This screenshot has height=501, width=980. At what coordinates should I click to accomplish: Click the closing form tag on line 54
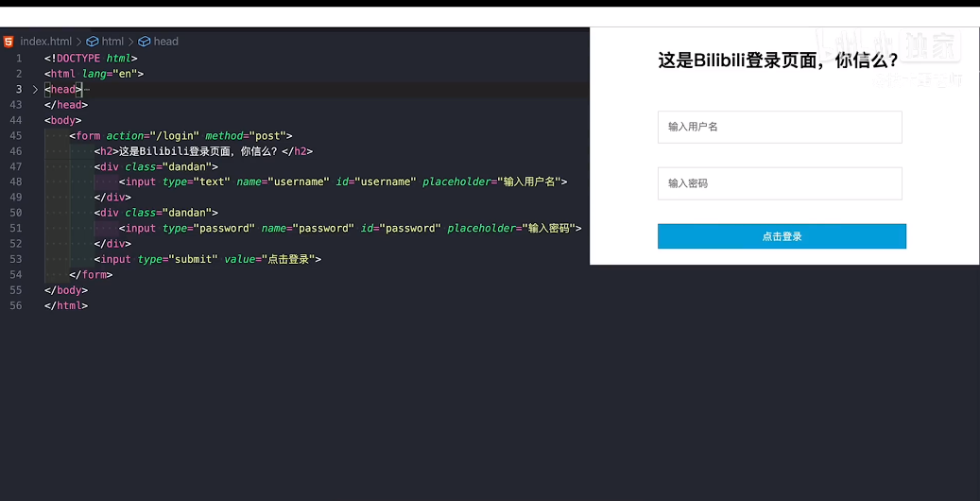[x=92, y=274]
